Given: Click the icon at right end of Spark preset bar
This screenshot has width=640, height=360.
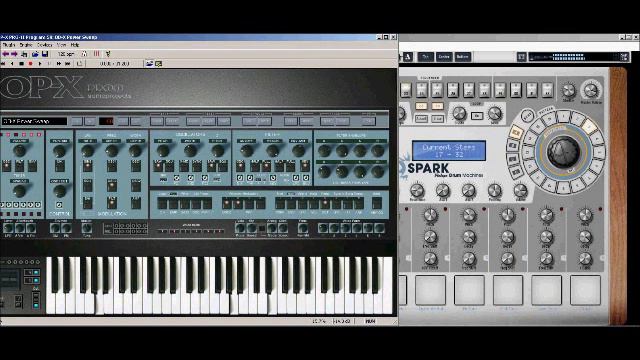Looking at the screenshot, I should click(x=624, y=57).
